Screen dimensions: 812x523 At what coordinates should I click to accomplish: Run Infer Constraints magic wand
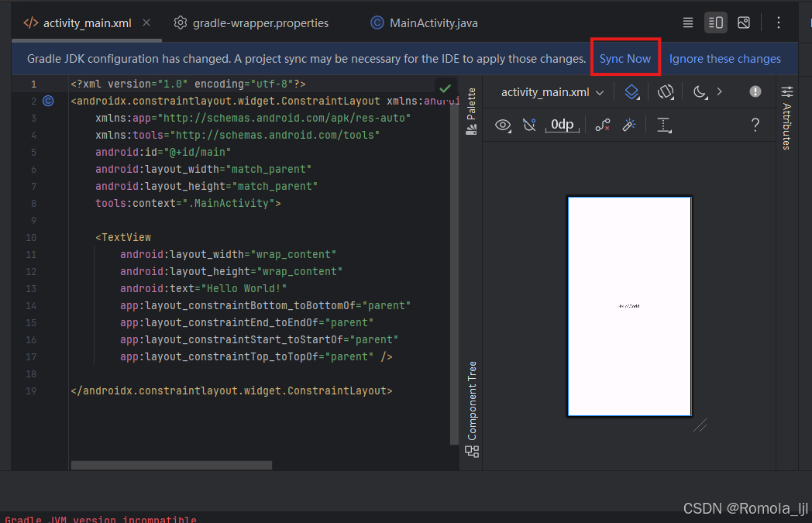click(x=628, y=124)
